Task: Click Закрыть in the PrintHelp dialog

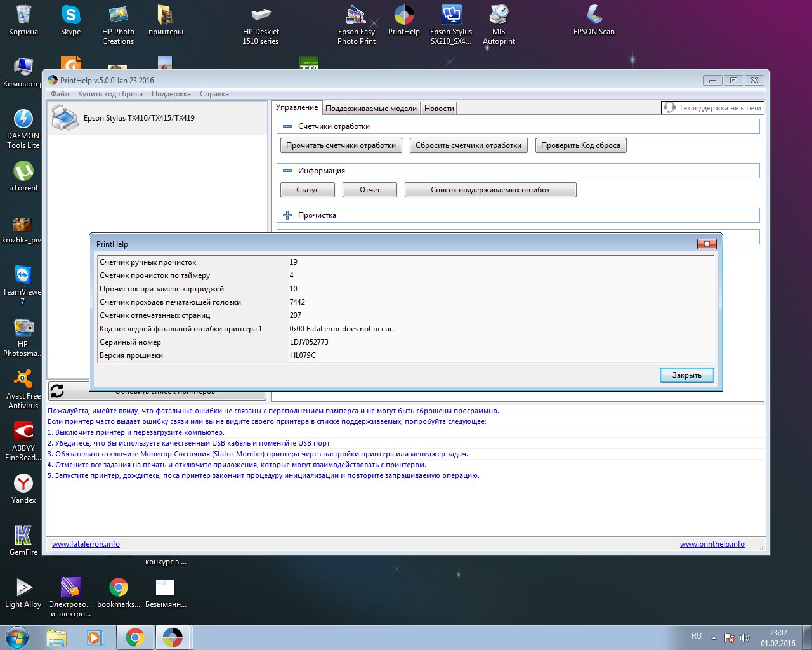Action: pos(687,375)
